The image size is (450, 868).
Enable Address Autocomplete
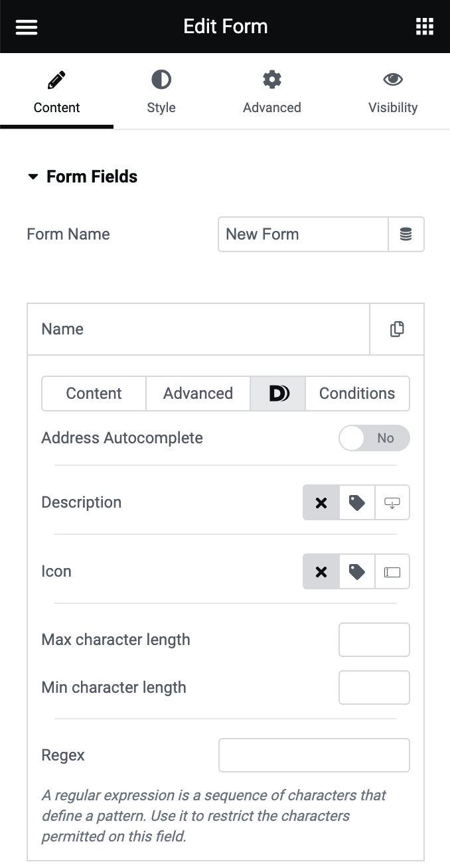(374, 438)
